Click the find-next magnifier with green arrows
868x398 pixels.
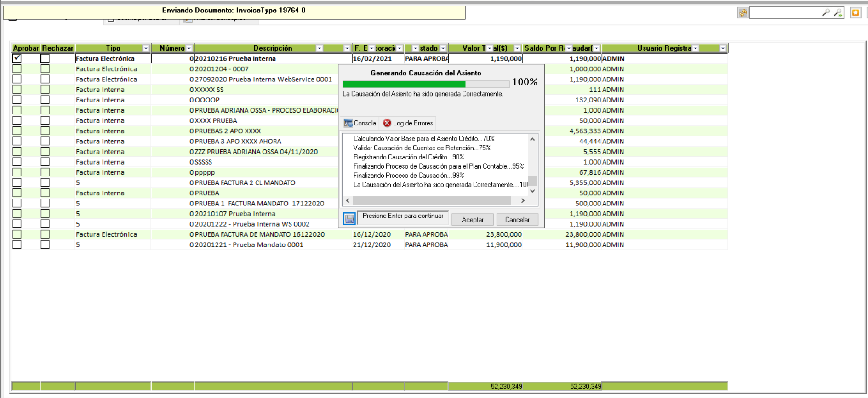pyautogui.click(x=838, y=13)
